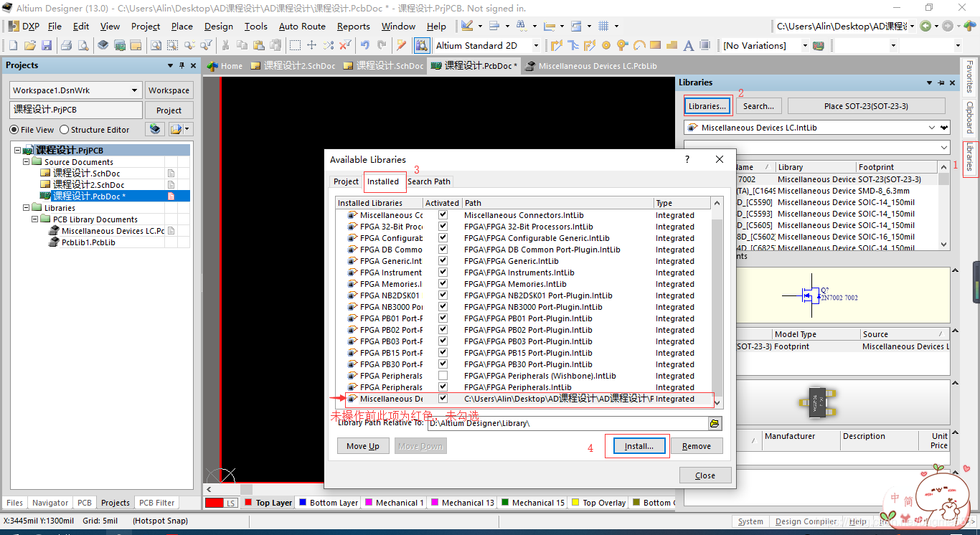Image resolution: width=980 pixels, height=535 pixels.
Task: Open the Workspace1.DsnWrk dropdown
Action: pyautogui.click(x=134, y=90)
